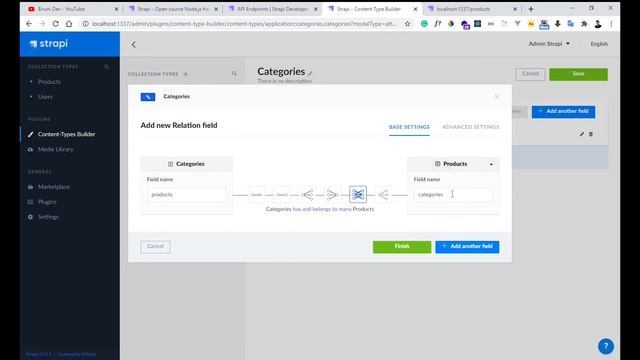The image size is (640, 360).
Task: Click the green Save button
Action: click(x=578, y=74)
